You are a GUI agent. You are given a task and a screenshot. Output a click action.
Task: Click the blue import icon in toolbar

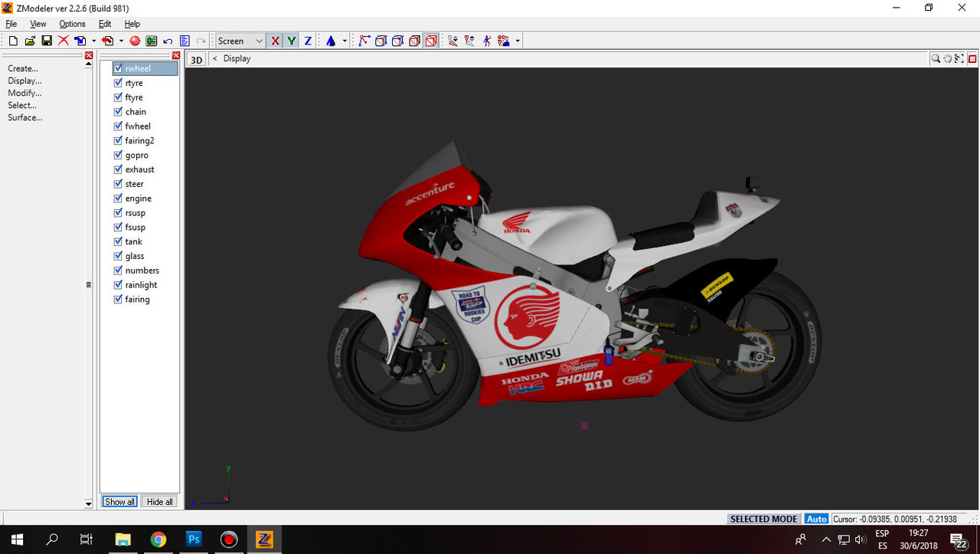80,41
